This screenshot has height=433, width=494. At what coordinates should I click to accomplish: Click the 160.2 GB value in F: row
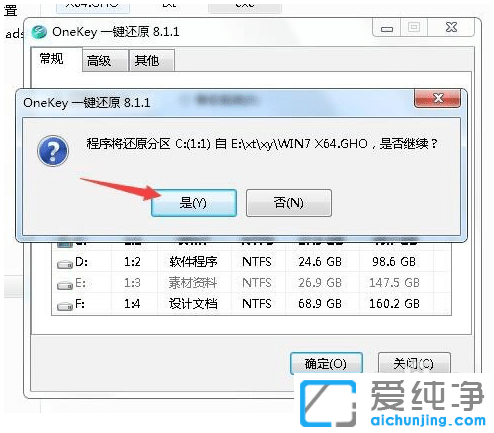point(394,304)
